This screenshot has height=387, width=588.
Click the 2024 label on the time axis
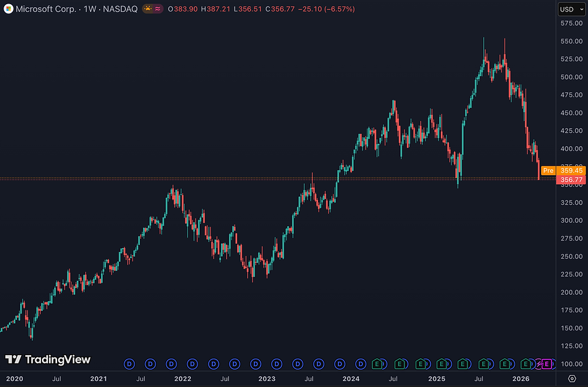click(351, 379)
